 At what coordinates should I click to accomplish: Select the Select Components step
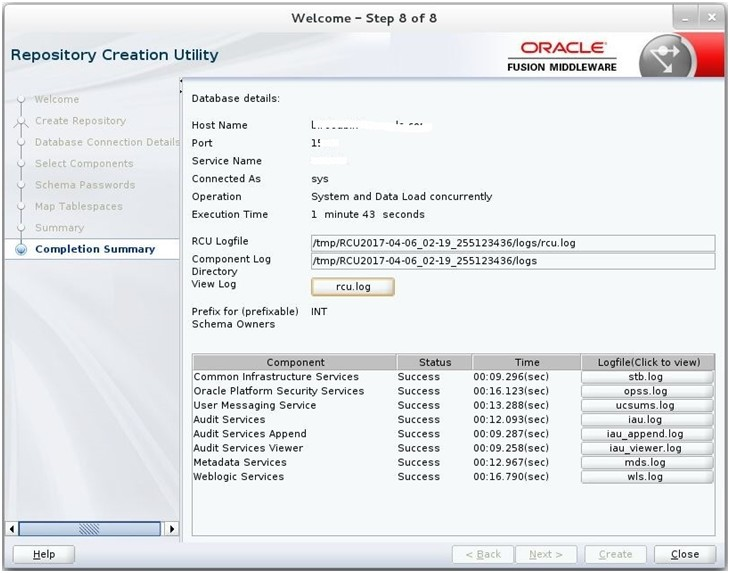(x=84, y=163)
